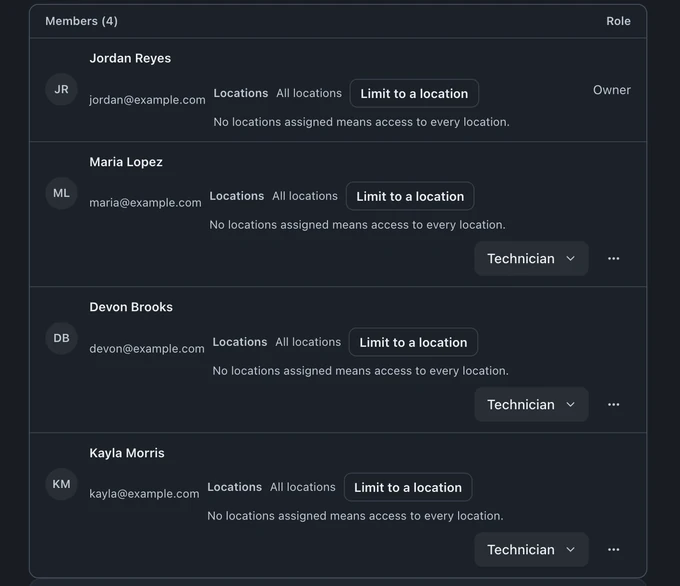Click the Locations label in Devon's row
680x586 pixels.
point(240,342)
